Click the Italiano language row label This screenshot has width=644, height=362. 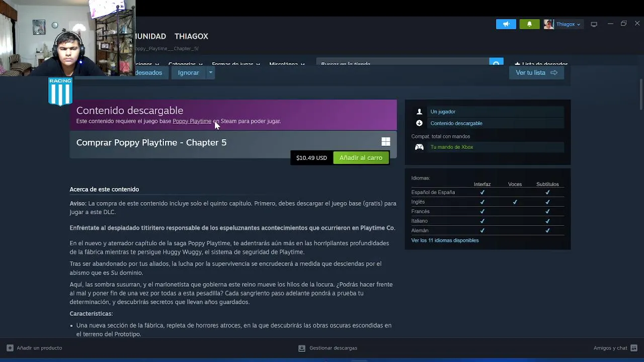point(419,221)
